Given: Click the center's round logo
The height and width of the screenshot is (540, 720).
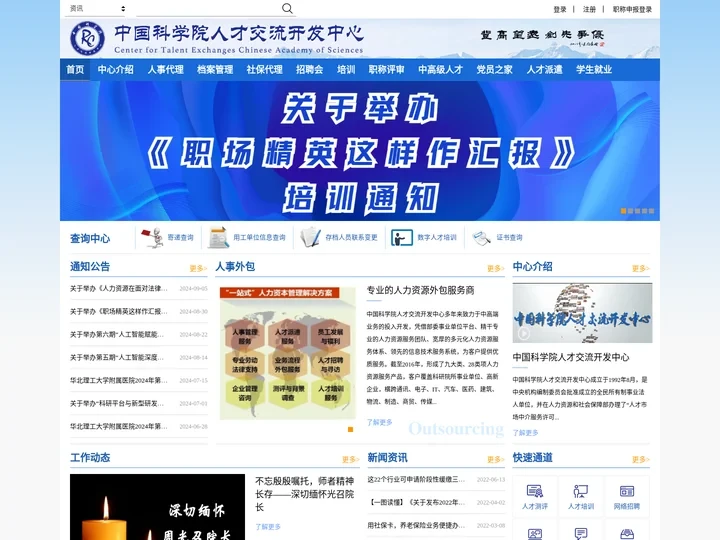Looking at the screenshot, I should click(87, 38).
